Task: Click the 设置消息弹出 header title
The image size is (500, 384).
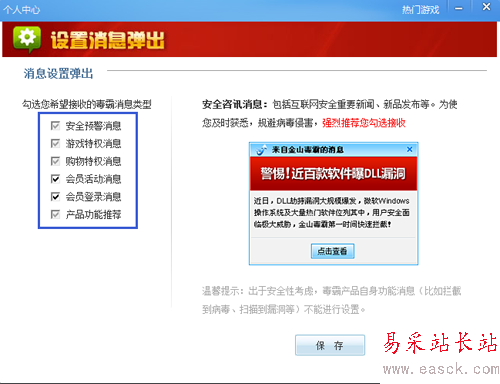Action: tap(108, 40)
